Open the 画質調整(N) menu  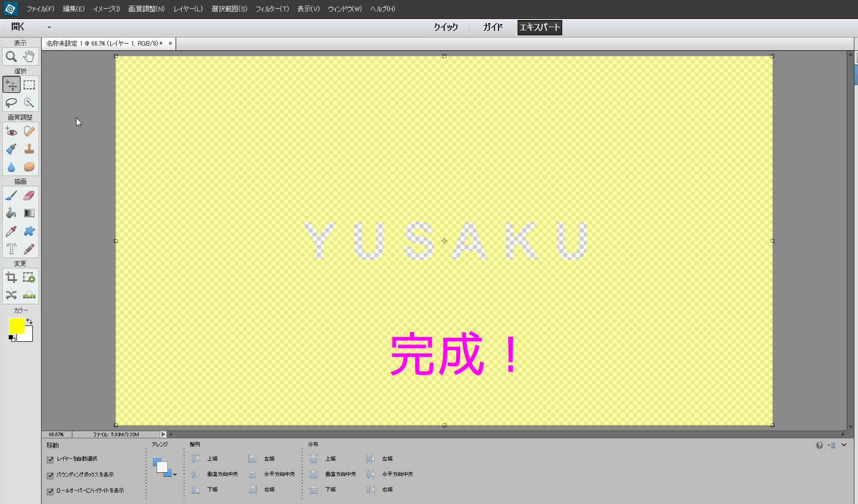[x=146, y=9]
